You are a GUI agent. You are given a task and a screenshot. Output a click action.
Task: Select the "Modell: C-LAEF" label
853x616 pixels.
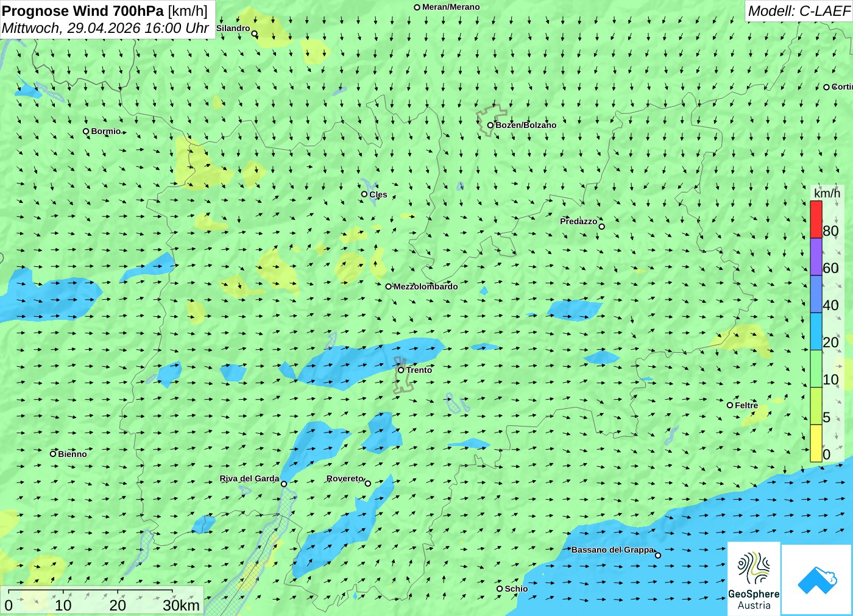point(799,11)
